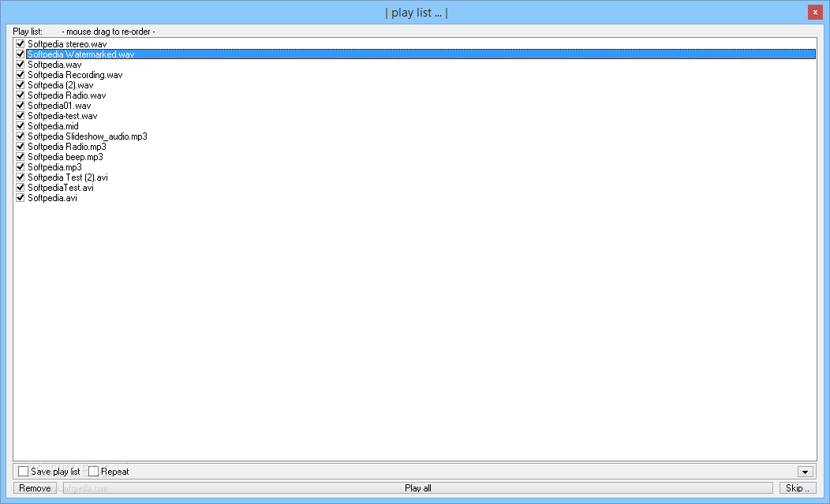Uncheck Softpedia (2).wav checkbox
Image resolution: width=830 pixels, height=504 pixels.
point(20,84)
